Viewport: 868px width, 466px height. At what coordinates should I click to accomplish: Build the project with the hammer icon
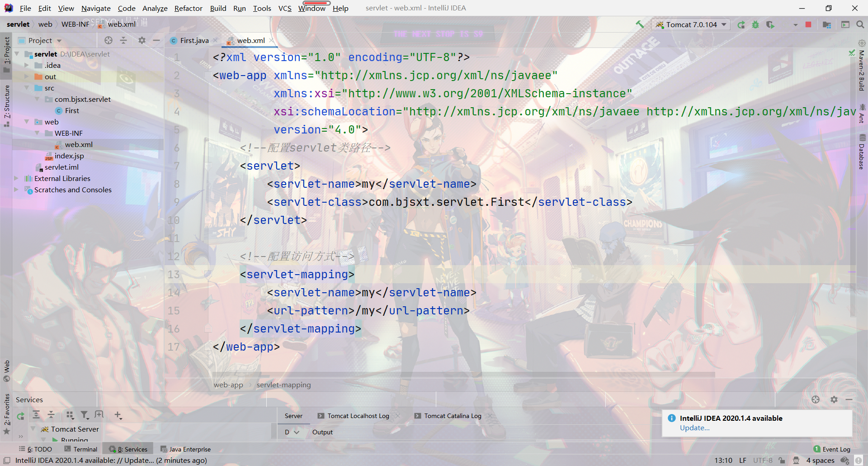click(640, 24)
